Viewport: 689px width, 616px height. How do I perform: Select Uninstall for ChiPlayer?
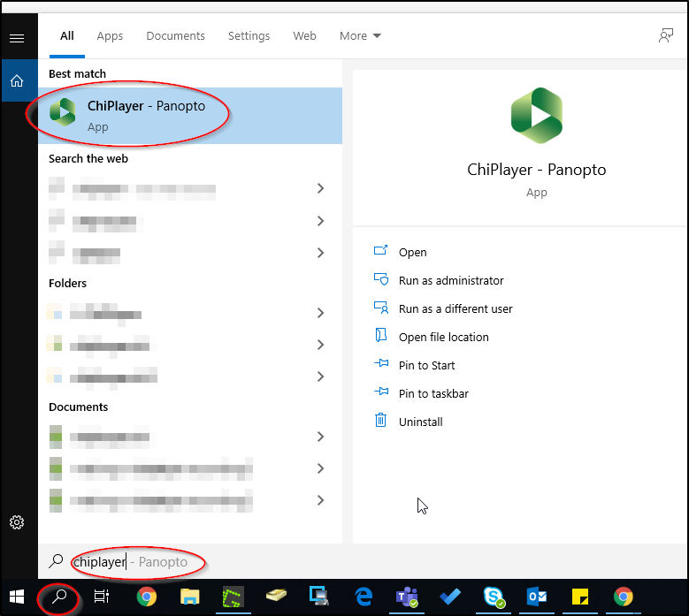pos(420,422)
